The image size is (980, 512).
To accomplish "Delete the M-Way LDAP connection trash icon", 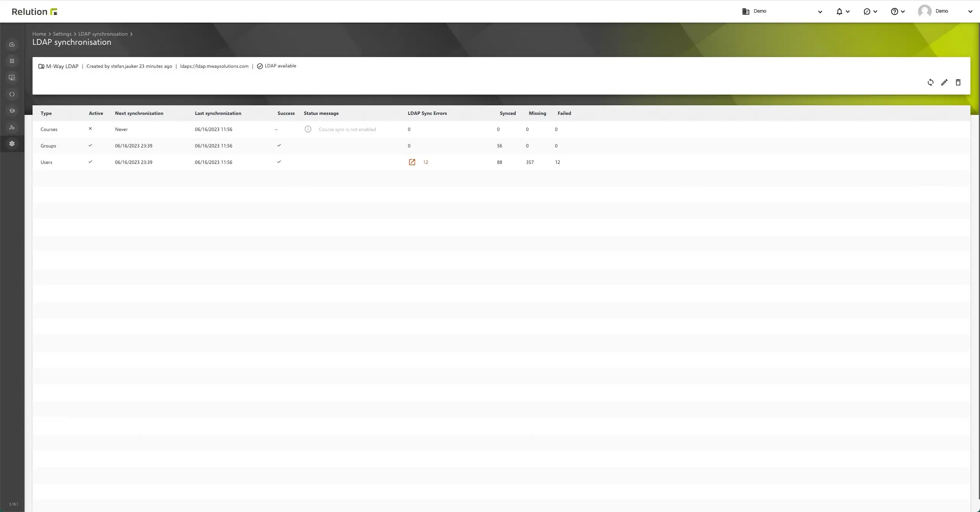I will (x=958, y=82).
